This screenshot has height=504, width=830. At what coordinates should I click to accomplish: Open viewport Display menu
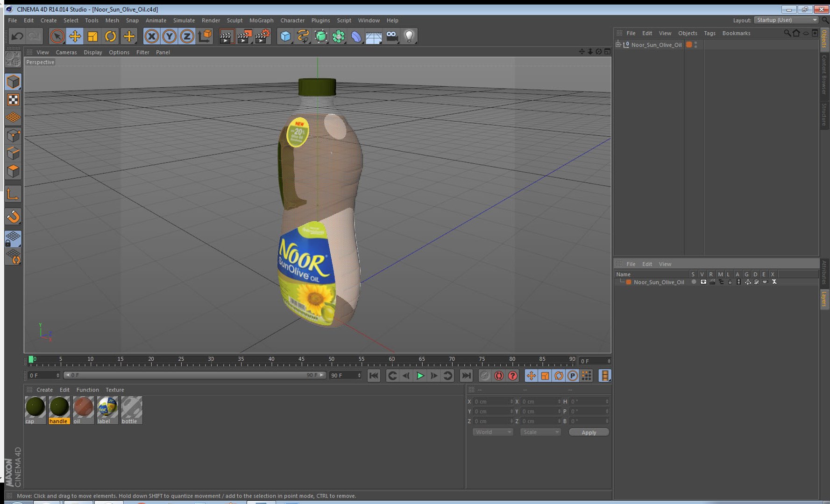92,52
